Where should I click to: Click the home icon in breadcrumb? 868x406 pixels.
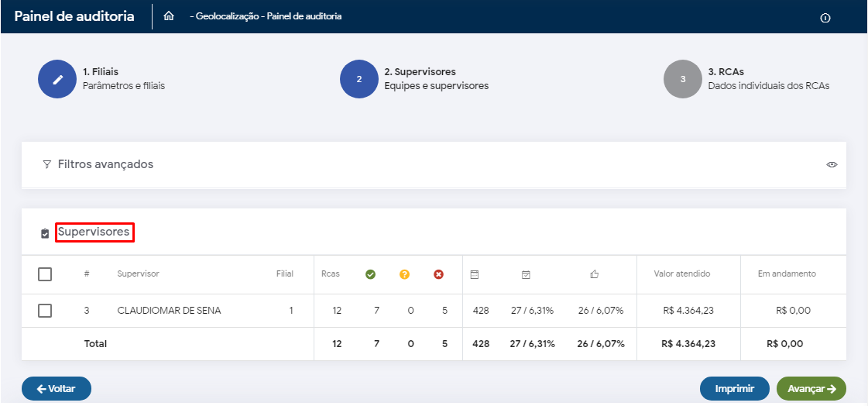pyautogui.click(x=169, y=16)
